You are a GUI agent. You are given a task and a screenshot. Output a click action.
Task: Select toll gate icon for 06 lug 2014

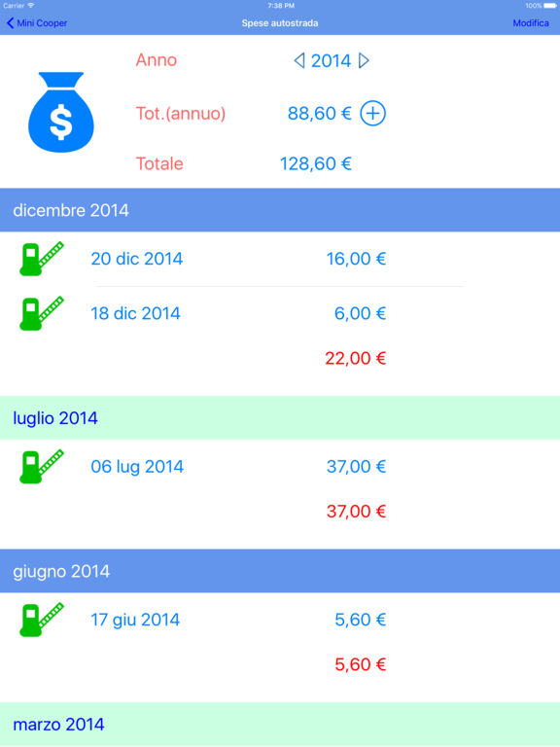[42, 466]
